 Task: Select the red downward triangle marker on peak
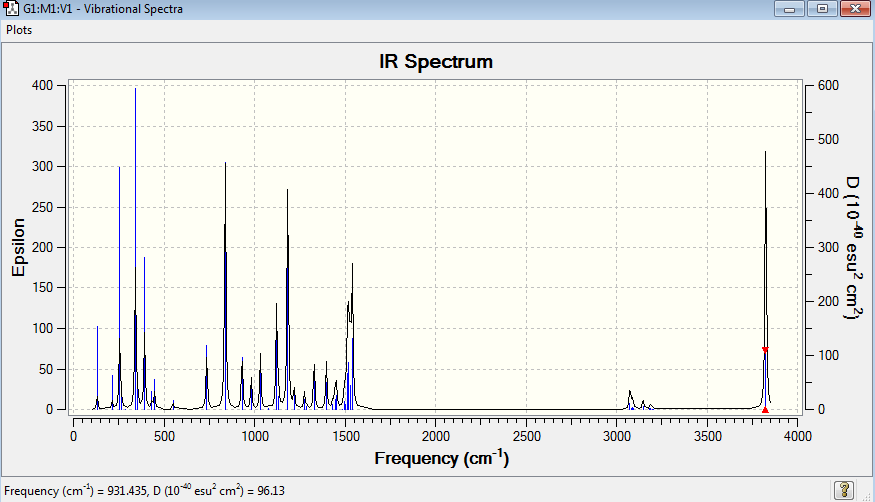(x=765, y=350)
